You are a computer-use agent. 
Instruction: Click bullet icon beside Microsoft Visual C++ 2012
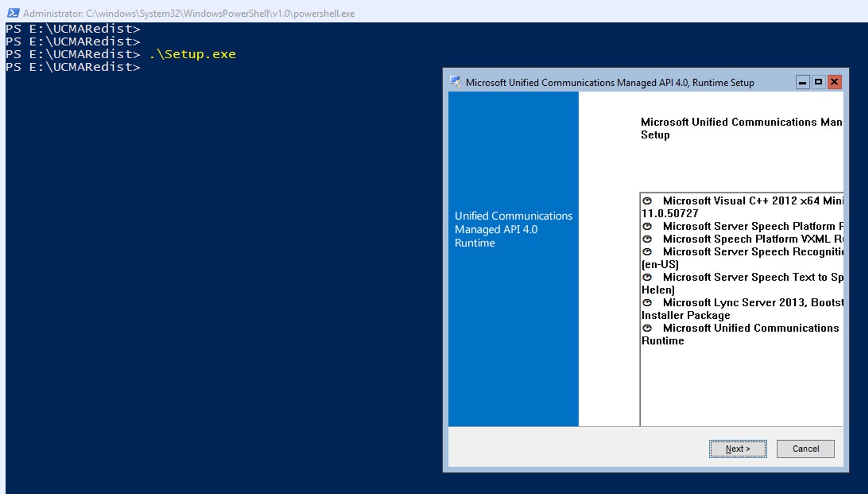point(647,201)
